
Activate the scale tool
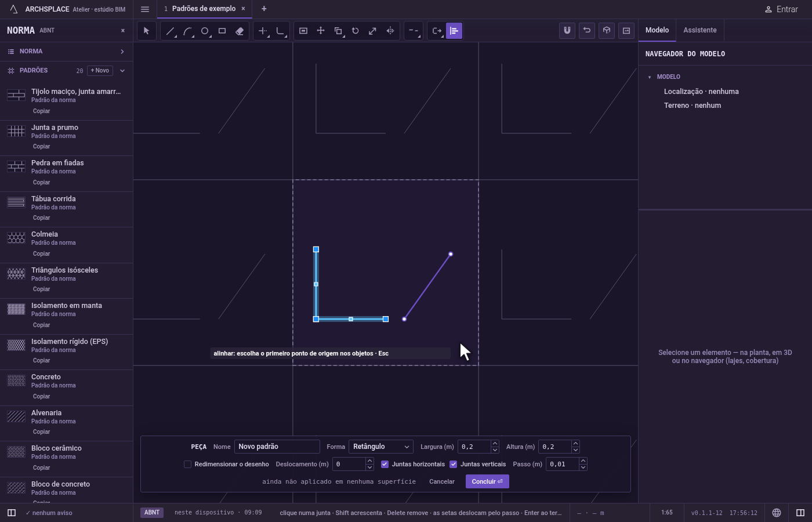pyautogui.click(x=373, y=31)
